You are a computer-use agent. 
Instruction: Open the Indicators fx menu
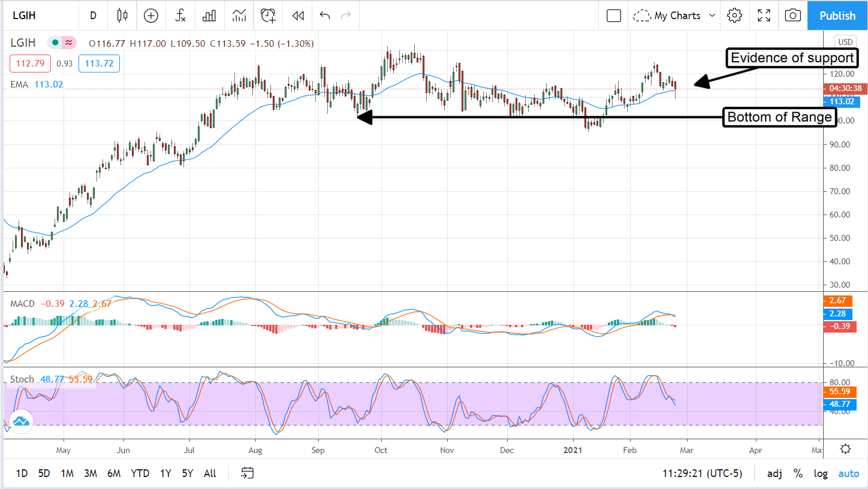[x=180, y=16]
